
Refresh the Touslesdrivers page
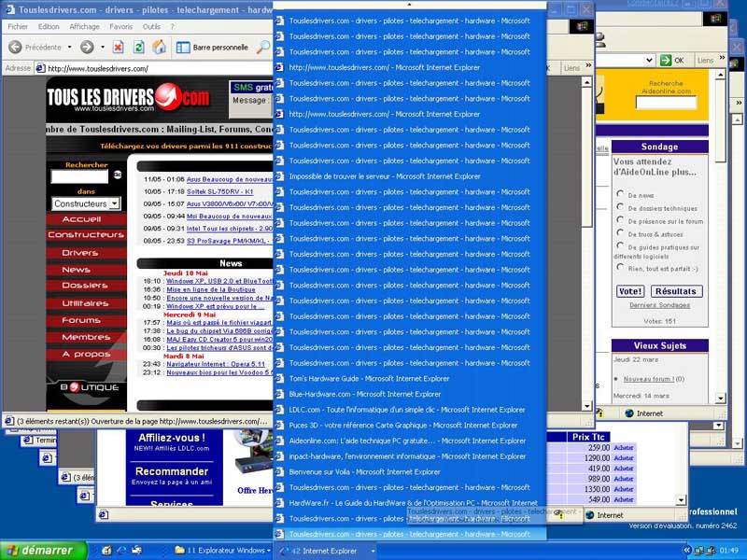[138, 47]
